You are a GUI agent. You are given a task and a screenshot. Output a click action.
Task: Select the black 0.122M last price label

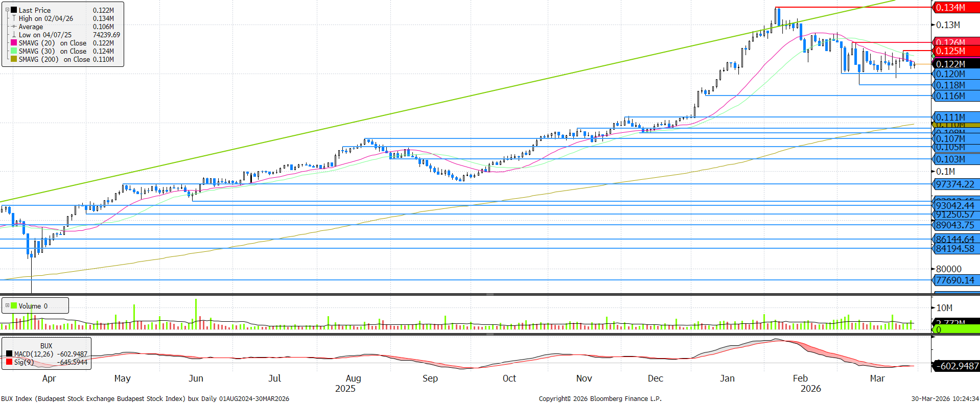(x=955, y=64)
